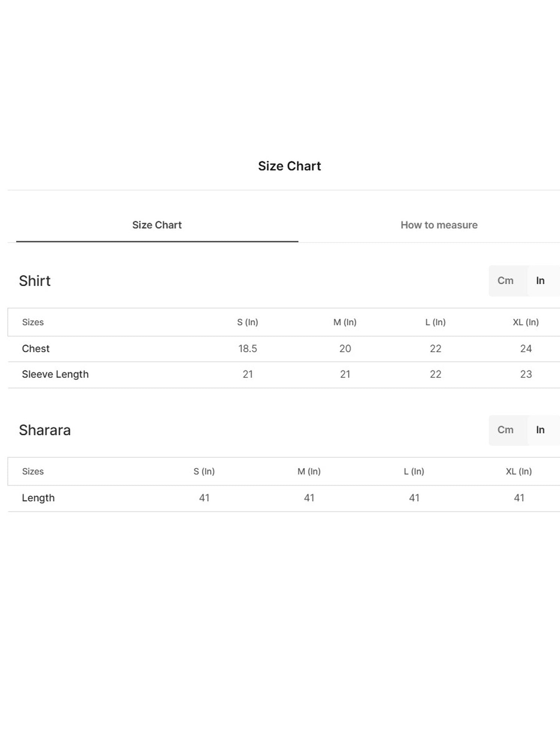Click the Shirt Chest value 18.5
This screenshot has height=747, width=560.
point(248,348)
